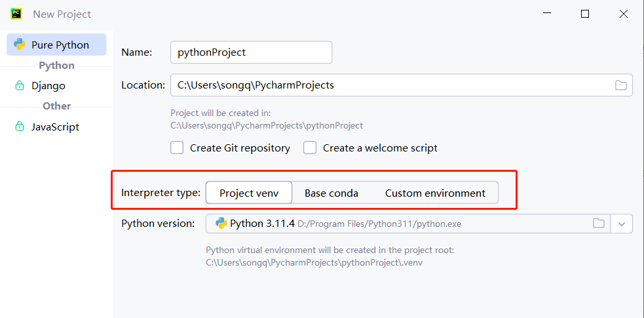Click the Python icon beside Pure Python

20,45
